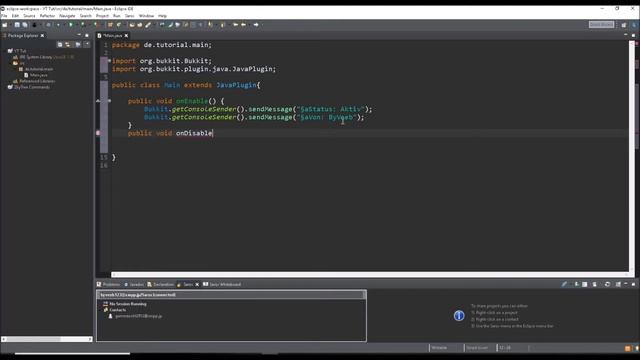Close the Saros view tab
This screenshot has height=360, width=640.
pyautogui.click(x=197, y=284)
